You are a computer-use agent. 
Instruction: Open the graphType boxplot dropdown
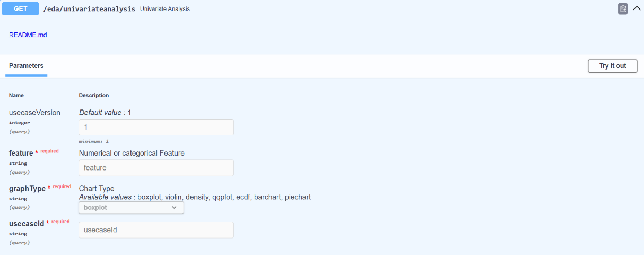click(x=131, y=208)
